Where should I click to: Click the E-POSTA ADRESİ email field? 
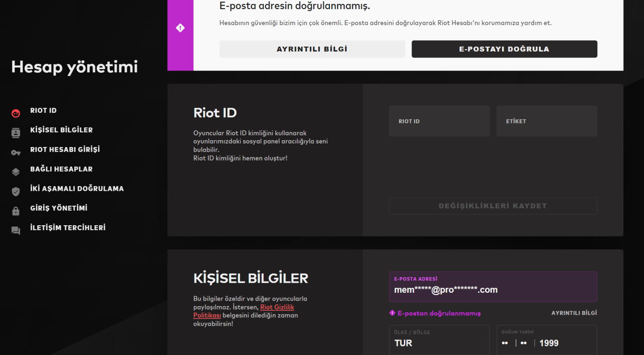coord(493,287)
